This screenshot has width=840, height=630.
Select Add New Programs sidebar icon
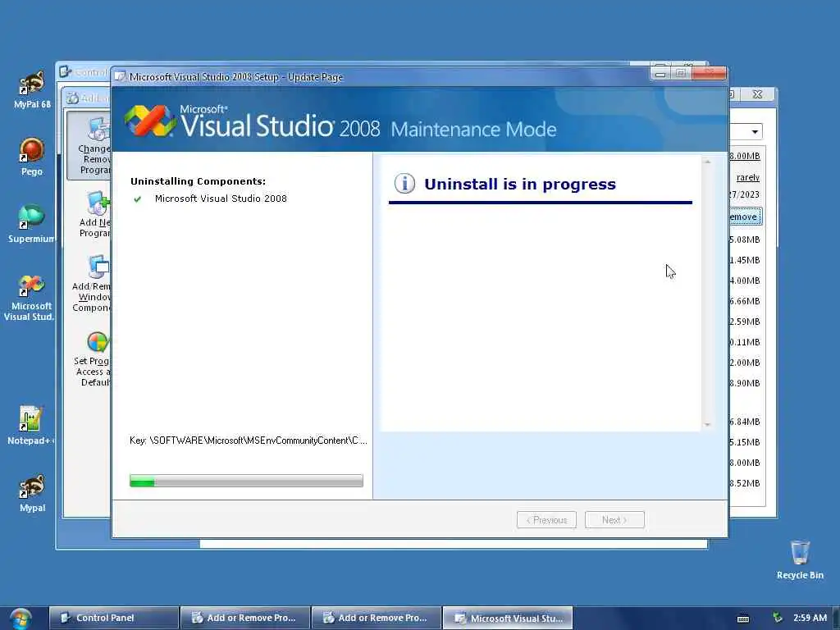point(95,214)
